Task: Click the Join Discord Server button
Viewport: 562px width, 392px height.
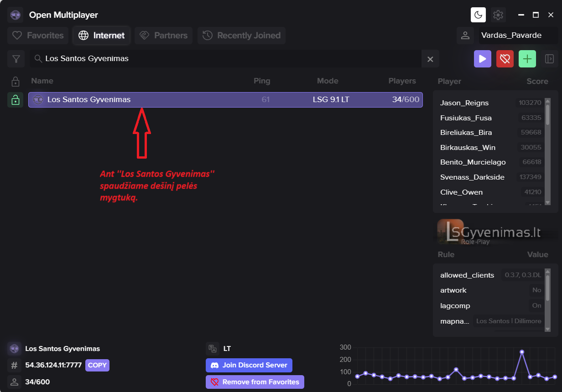Action: click(x=249, y=365)
